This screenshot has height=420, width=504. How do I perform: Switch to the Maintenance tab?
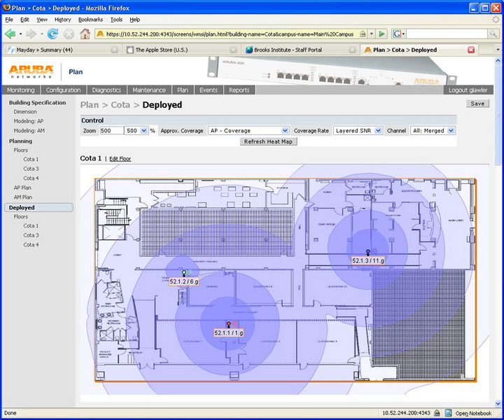click(149, 90)
